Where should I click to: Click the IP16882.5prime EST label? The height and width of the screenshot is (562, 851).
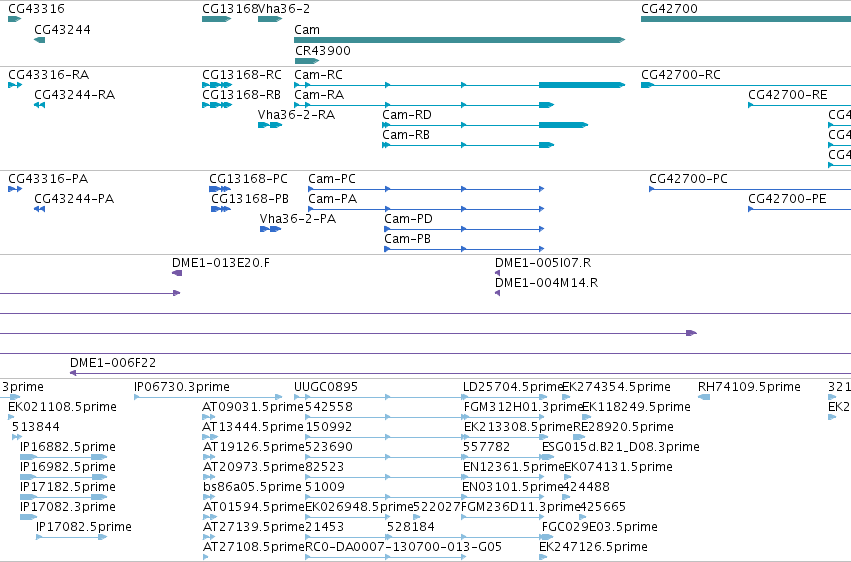click(x=68, y=448)
